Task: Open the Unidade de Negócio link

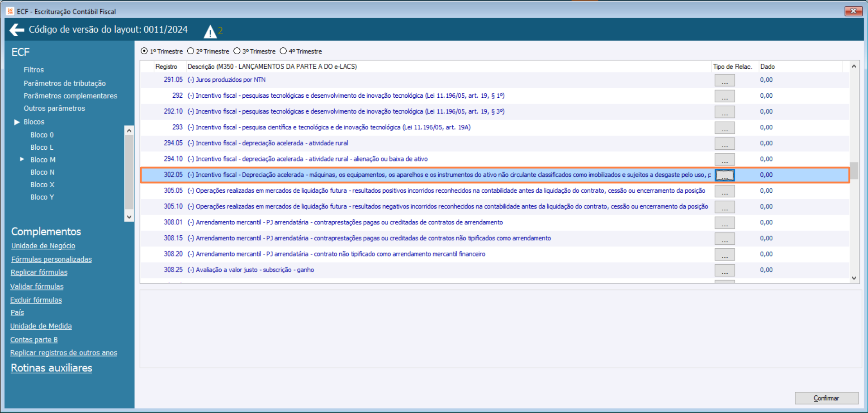Action: [x=43, y=246]
